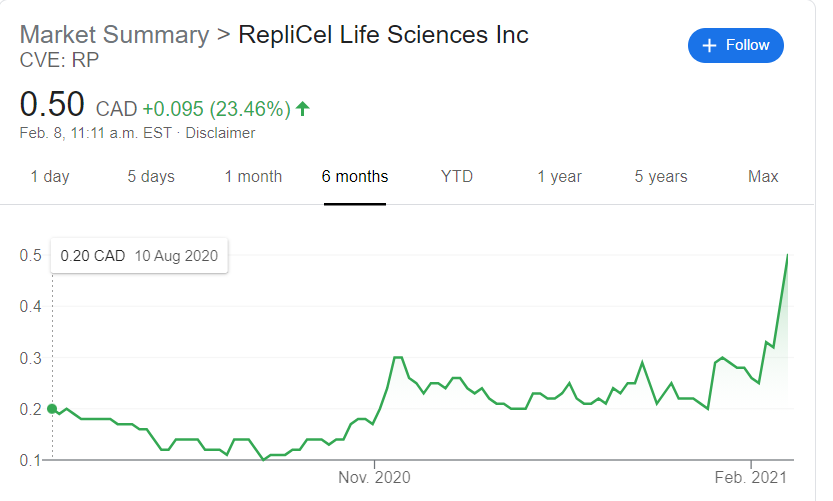Switch to the 1 day tab
Screen dimensions: 833x501
click(50, 177)
